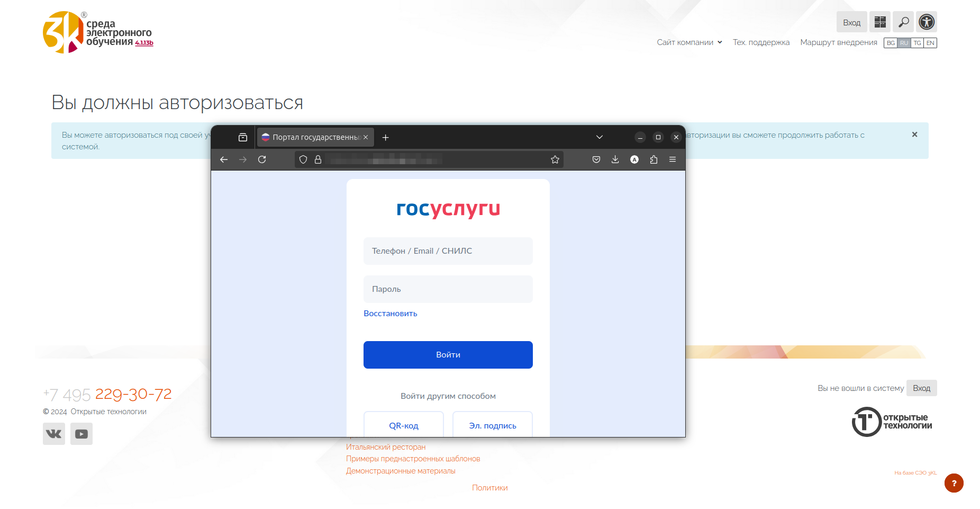This screenshot has width=980, height=509.
Task: Choose QR-код login method
Action: click(x=404, y=424)
